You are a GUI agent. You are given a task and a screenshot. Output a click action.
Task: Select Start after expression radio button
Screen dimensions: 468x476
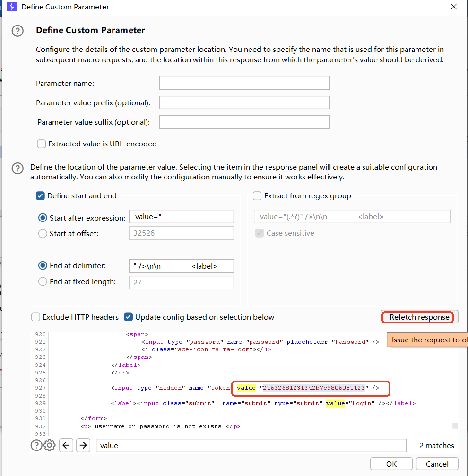[x=43, y=218]
